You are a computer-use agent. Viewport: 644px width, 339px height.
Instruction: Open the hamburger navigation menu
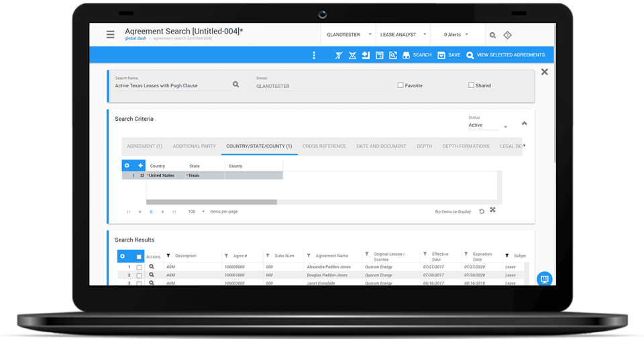click(111, 34)
